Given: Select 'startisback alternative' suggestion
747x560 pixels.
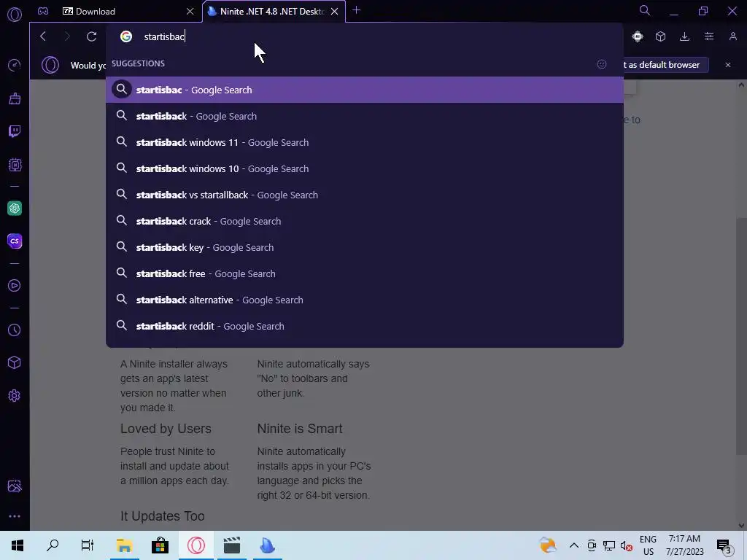Looking at the screenshot, I should click(x=365, y=300).
